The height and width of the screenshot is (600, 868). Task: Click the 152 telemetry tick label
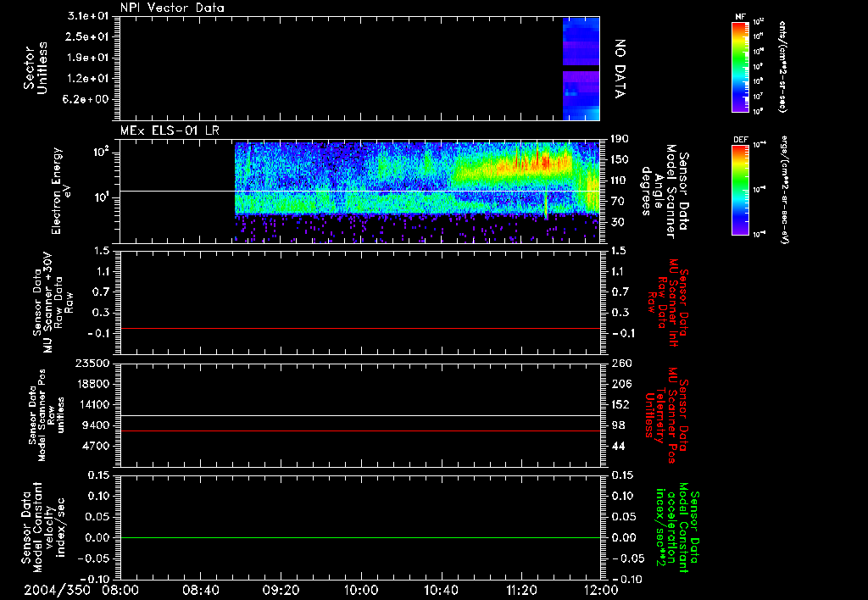(620, 404)
